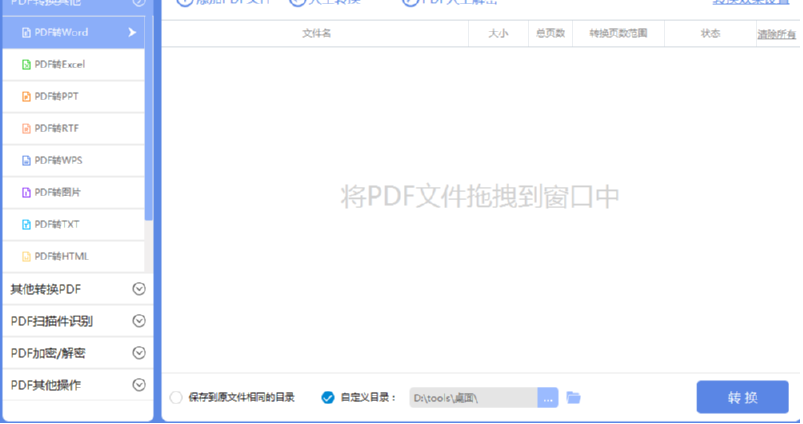The width and height of the screenshot is (803, 424).
Task: Click the 转换页数范围 column header
Action: [618, 33]
